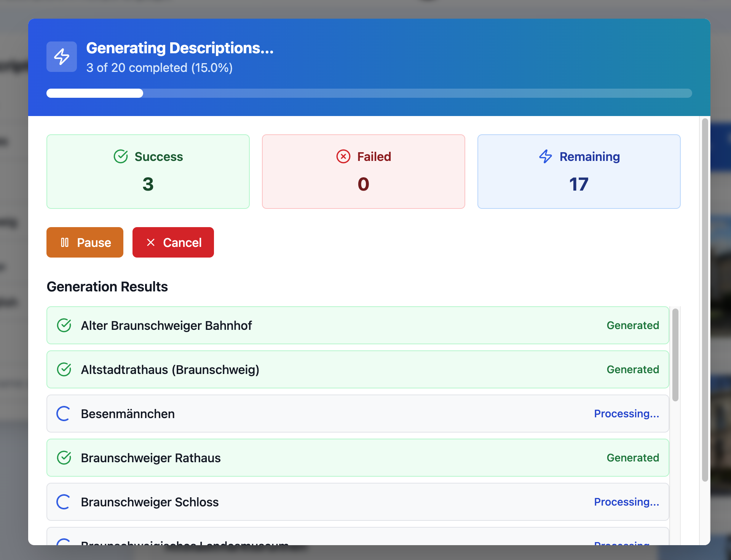Click the Success checkmark circle icon
Viewport: 731px width, 560px height.
click(121, 156)
